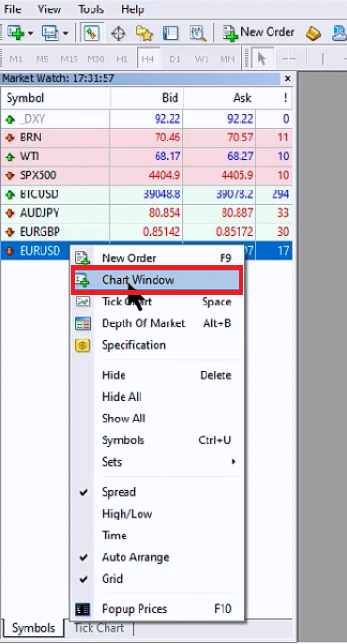Screen dimensions: 347x644
Task: Expand the Profiles dropdown arrow
Action: tap(66, 33)
